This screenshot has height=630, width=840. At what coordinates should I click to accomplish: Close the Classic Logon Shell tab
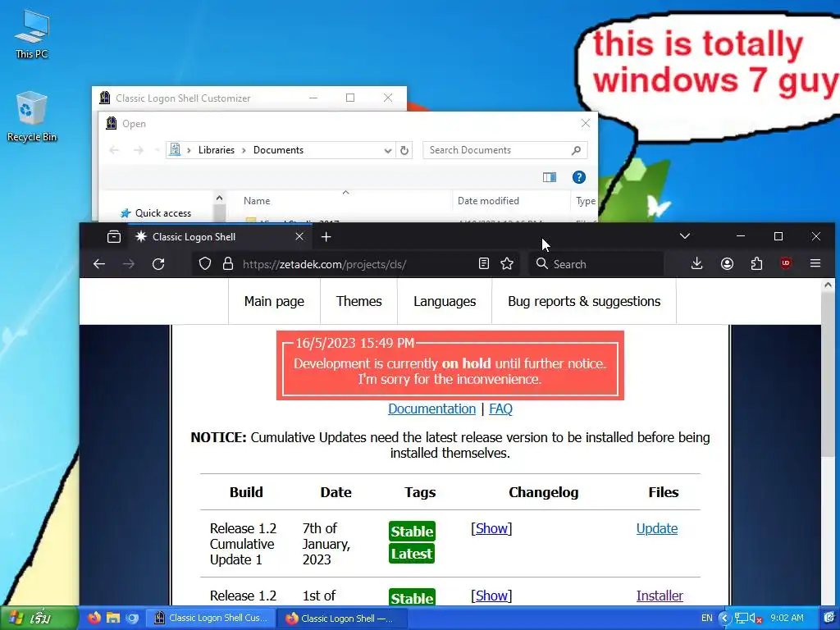299,237
